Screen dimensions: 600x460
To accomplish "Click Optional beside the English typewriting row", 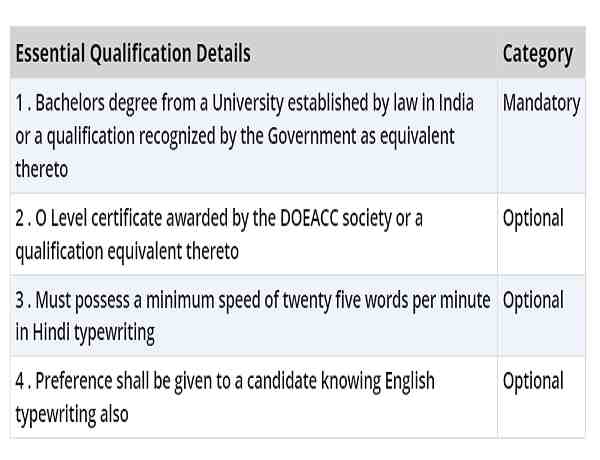I will pos(533,381).
